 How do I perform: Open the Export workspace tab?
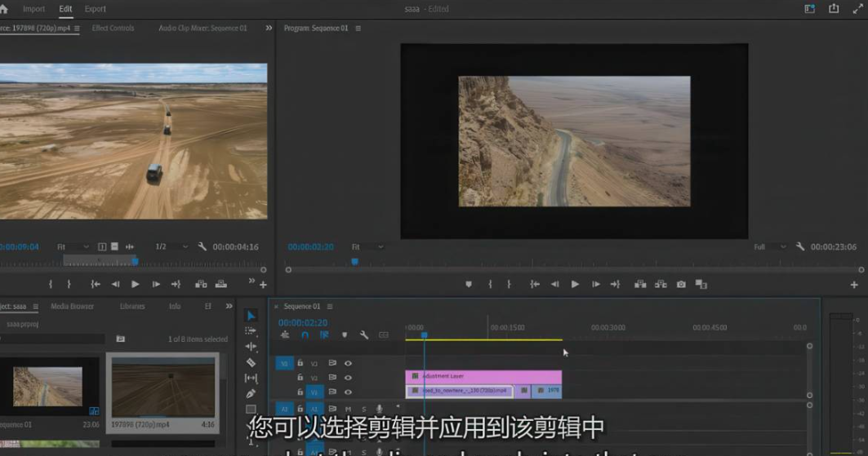tap(95, 9)
